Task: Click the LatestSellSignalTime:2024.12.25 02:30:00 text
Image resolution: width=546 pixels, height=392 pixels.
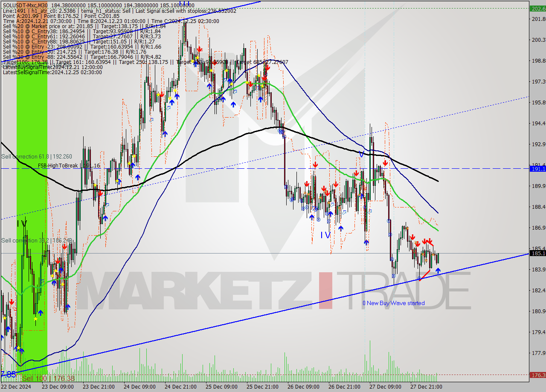Action: click(52, 72)
